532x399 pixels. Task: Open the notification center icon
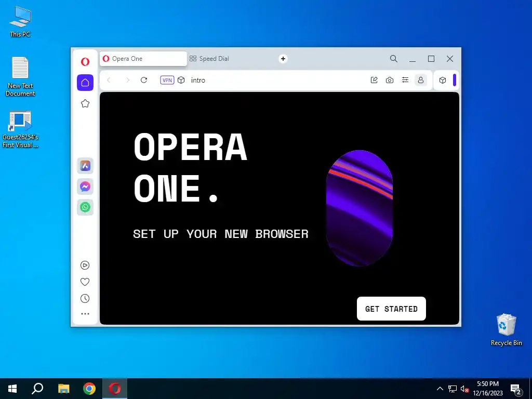516,390
